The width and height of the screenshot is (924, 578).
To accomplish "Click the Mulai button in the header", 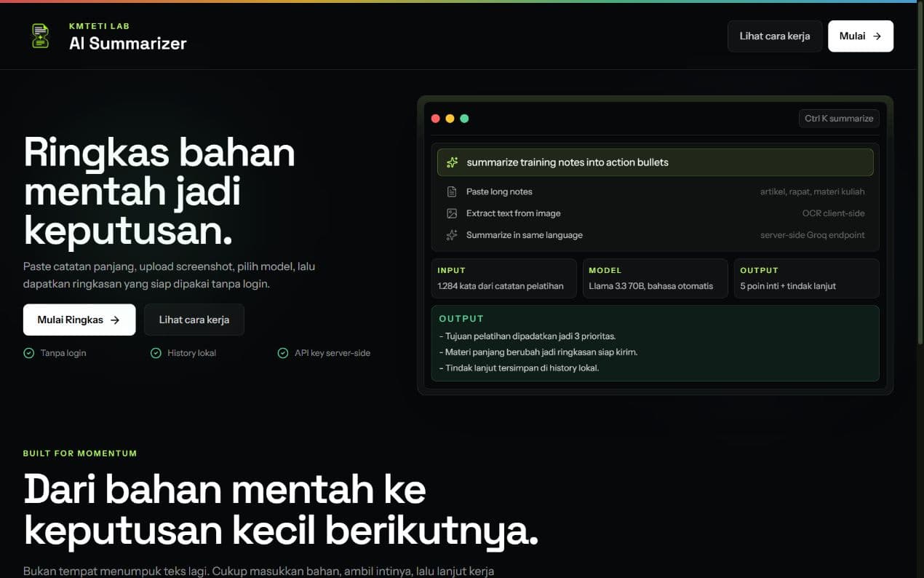I will coord(861,36).
